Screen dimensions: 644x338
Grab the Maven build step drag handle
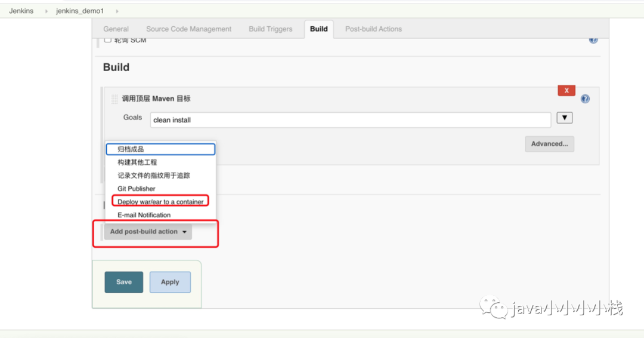pyautogui.click(x=114, y=99)
